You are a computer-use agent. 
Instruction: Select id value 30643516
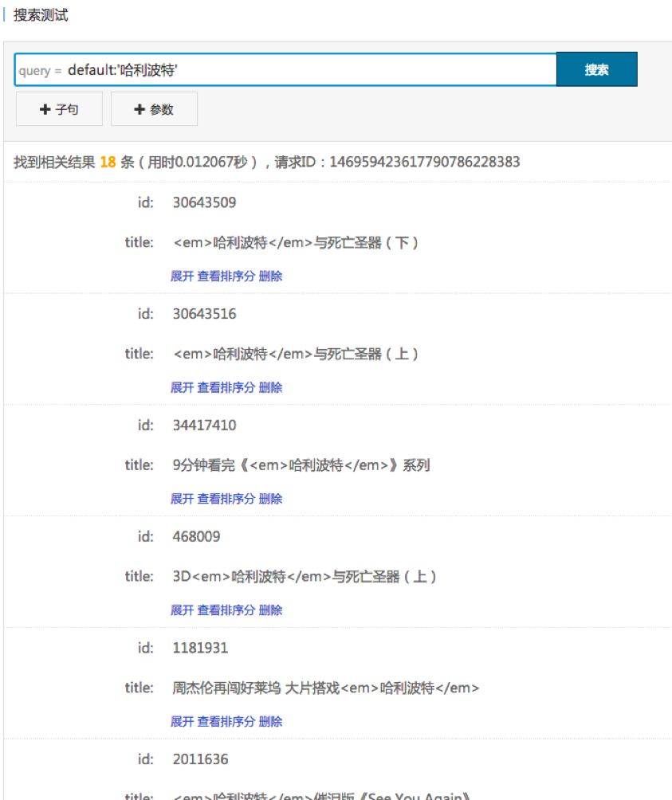click(x=205, y=314)
